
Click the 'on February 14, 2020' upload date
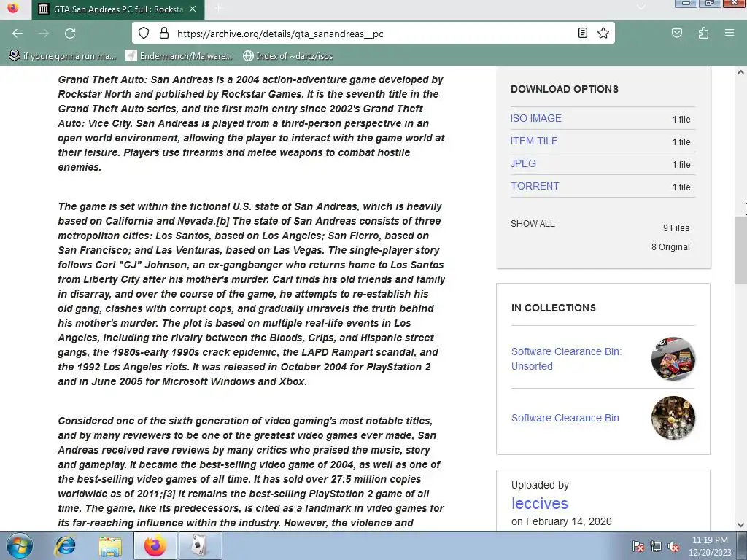(x=561, y=521)
